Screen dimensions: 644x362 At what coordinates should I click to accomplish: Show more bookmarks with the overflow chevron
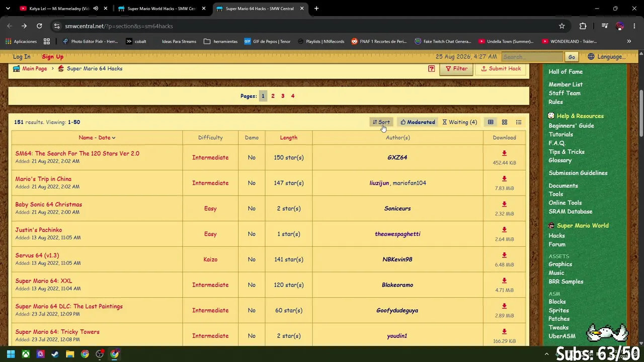[629, 41]
